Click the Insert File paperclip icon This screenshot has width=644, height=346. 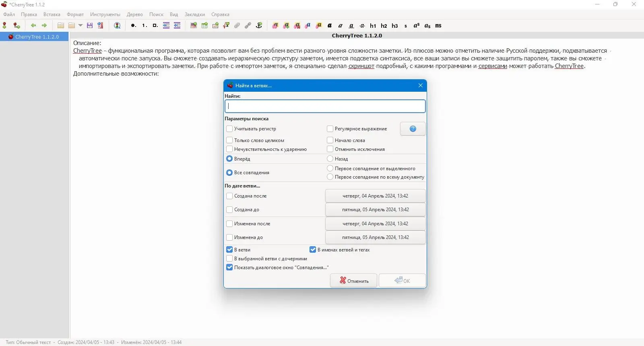tap(237, 25)
